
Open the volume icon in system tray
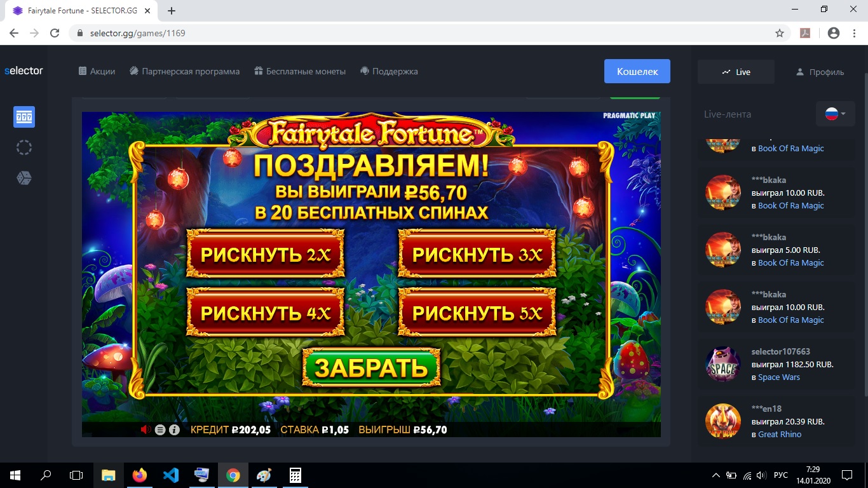761,475
